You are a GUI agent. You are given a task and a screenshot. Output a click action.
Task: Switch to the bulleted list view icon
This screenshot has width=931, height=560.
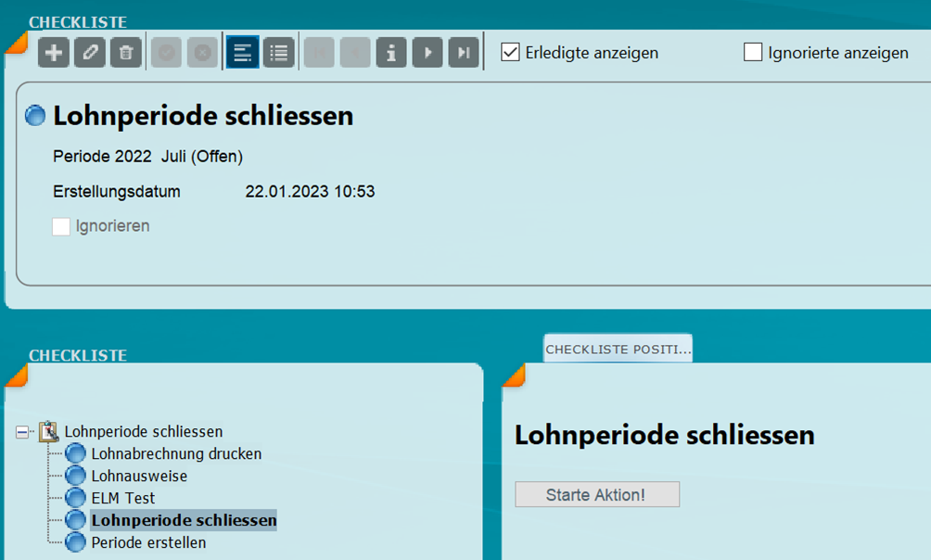point(278,53)
